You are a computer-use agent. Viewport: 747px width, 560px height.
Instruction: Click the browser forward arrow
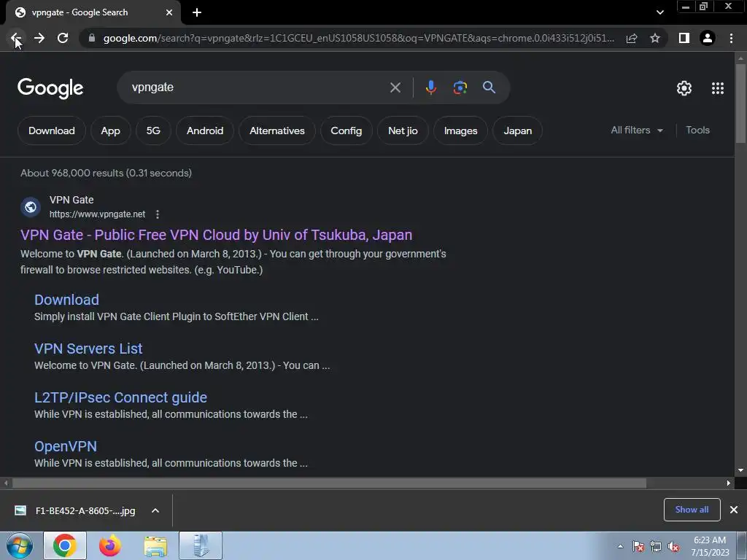point(39,38)
